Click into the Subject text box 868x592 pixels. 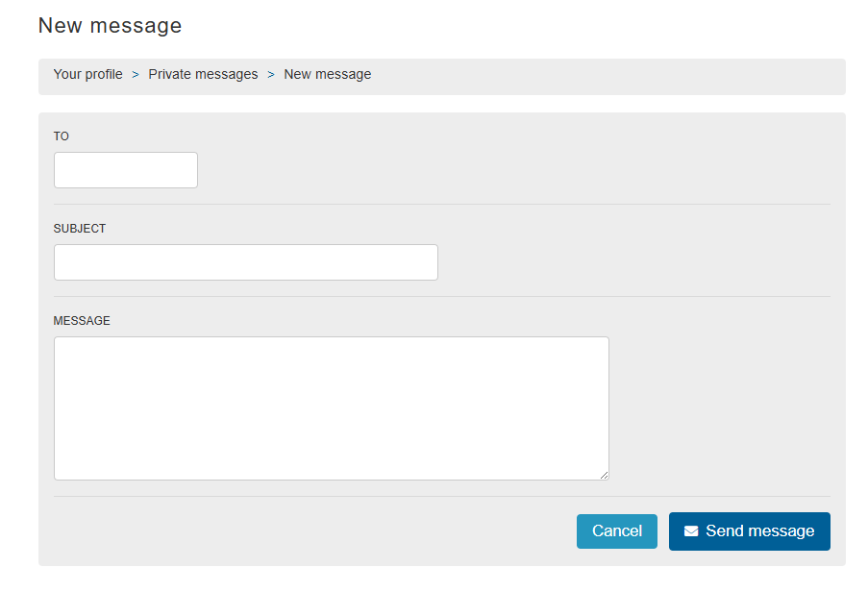pyautogui.click(x=246, y=262)
